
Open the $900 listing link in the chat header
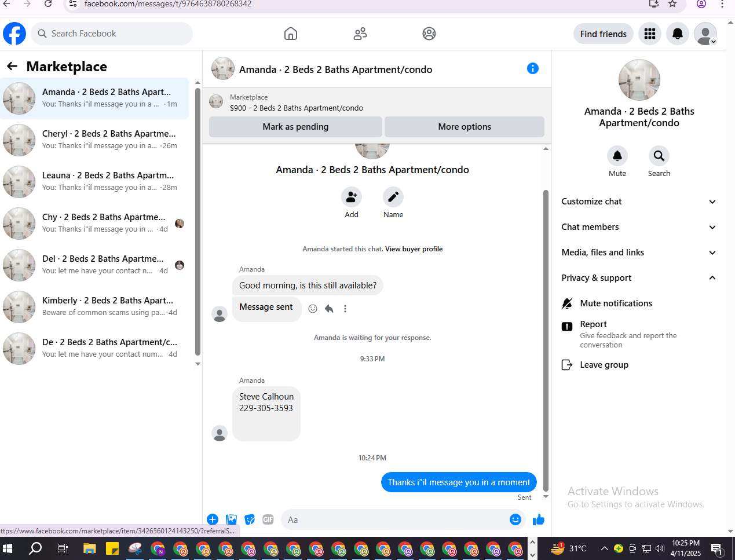click(297, 108)
